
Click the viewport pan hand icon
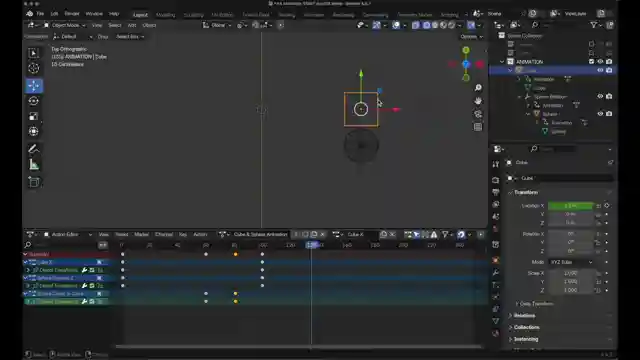pos(478,101)
